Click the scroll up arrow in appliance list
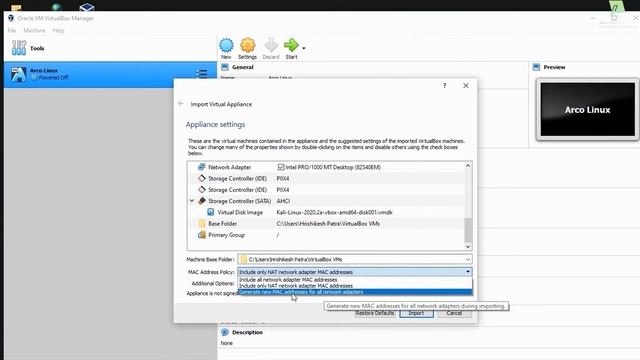 468,166
